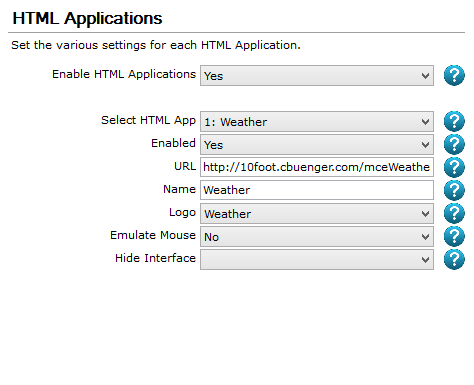The width and height of the screenshot is (474, 385).
Task: Click the 'Select HTML App' label
Action: tap(148, 120)
